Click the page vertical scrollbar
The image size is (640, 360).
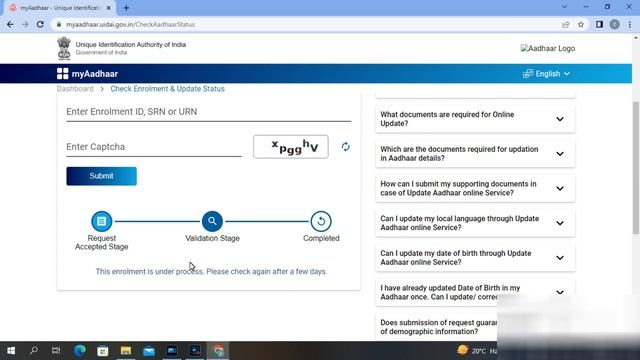click(x=636, y=167)
